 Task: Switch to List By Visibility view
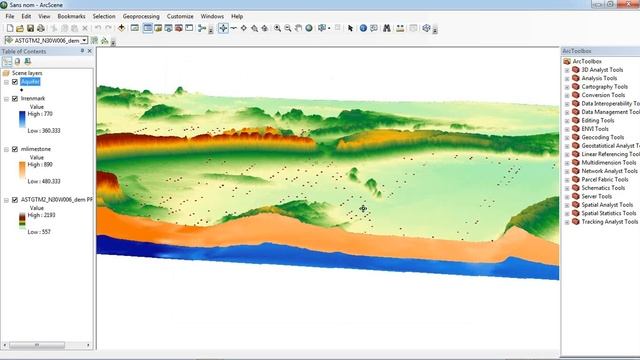(27, 62)
